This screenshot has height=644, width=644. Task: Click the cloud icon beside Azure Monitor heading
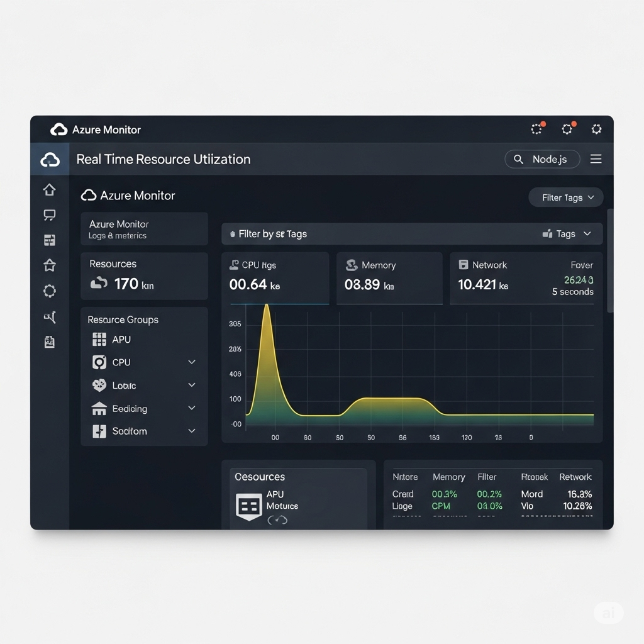pyautogui.click(x=89, y=195)
